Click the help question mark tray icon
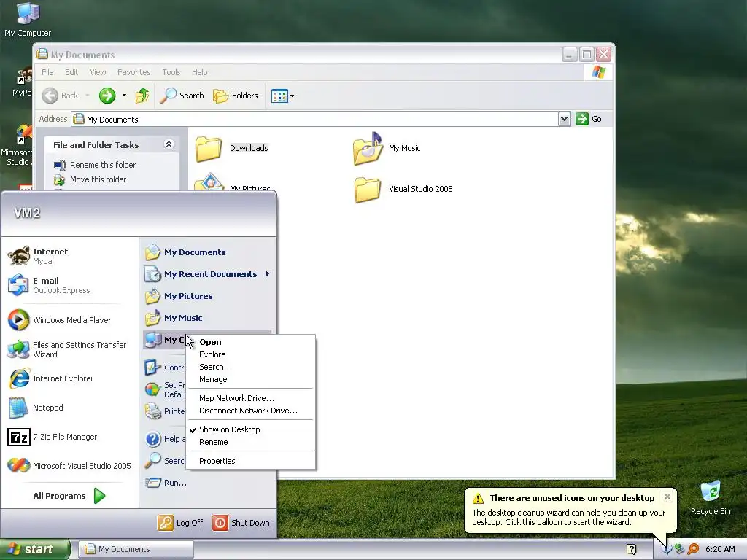 631,550
